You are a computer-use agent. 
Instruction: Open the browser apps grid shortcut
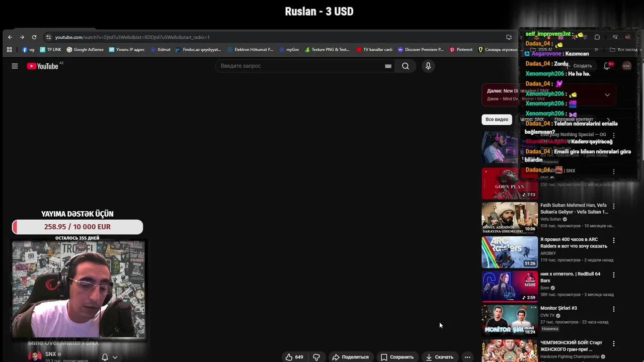[9, 50]
